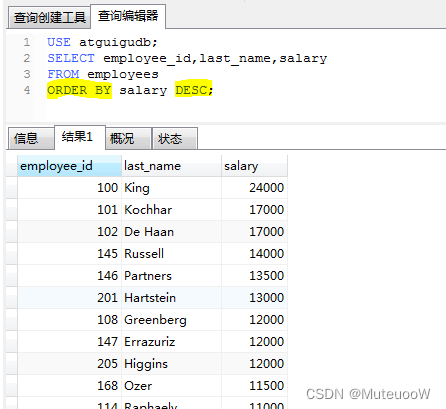Click the row selector beside Hartstein
446x409 pixels.
[12, 298]
